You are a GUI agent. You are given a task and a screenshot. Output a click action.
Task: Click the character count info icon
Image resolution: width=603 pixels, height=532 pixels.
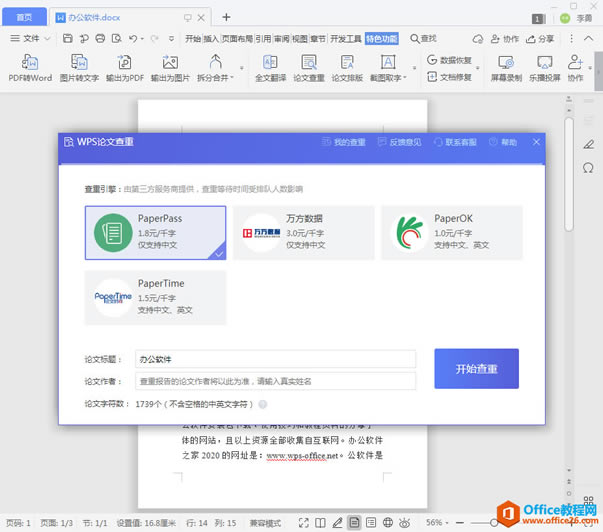tap(263, 404)
